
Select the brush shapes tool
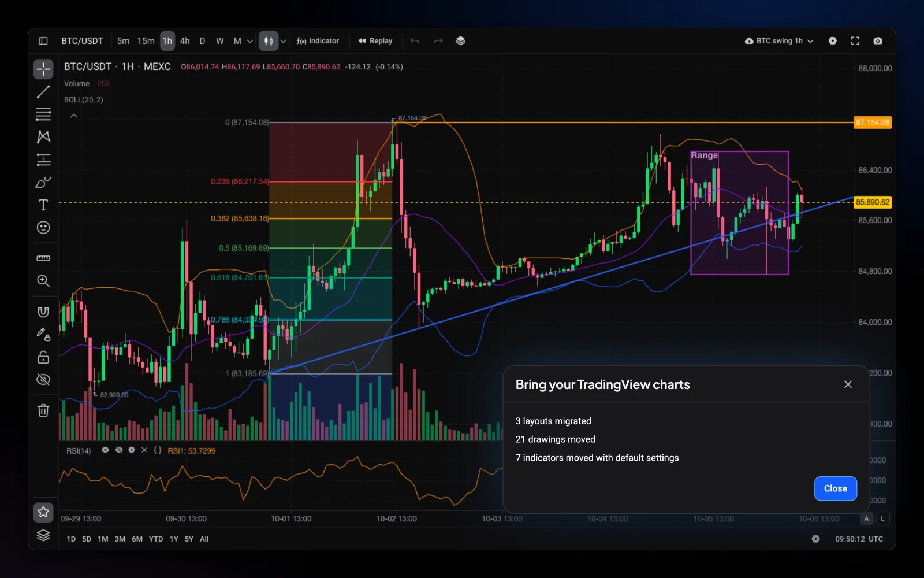pos(43,183)
